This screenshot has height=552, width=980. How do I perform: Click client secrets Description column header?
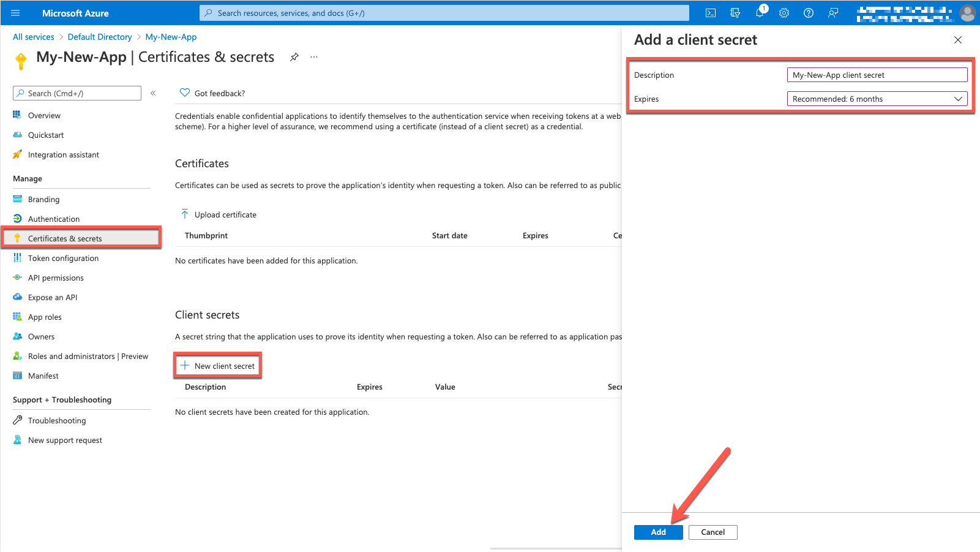[206, 387]
